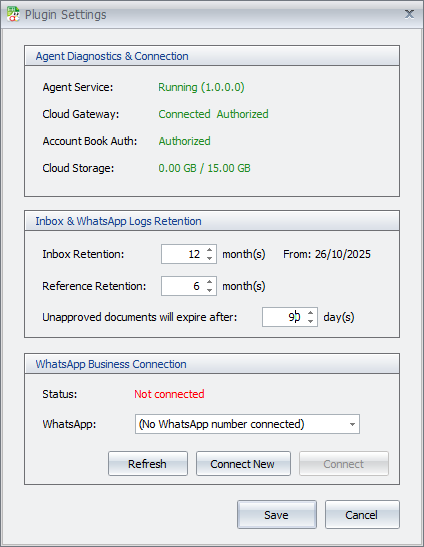The width and height of the screenshot is (424, 547).
Task: Click the Running (1.0.0.0) status text
Action: point(201,87)
